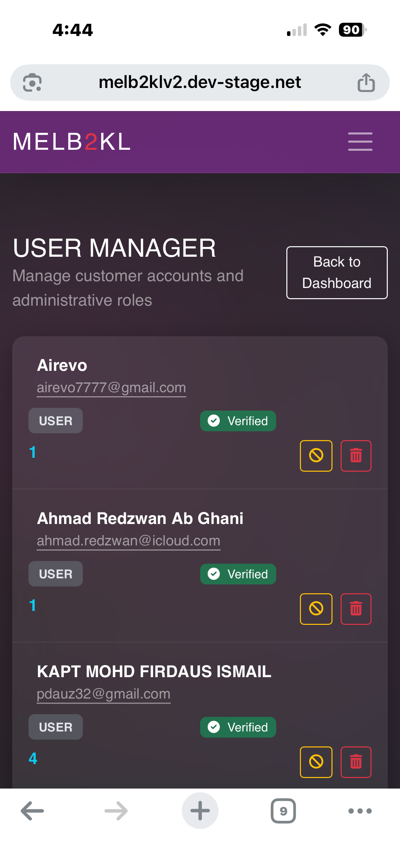Block KAPT MOHD FIRDAUS ISMAIL's account
This screenshot has width=400, height=868.
click(316, 762)
